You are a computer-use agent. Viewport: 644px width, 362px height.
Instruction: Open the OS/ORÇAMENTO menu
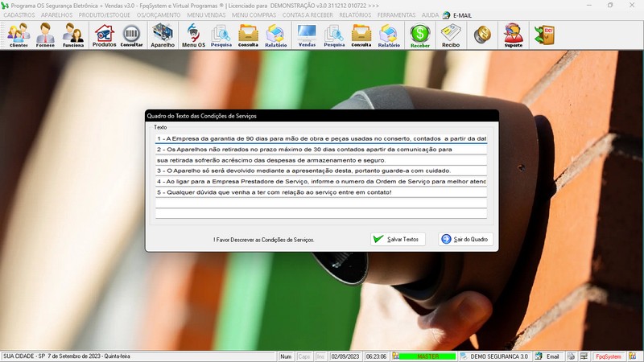[x=159, y=15]
